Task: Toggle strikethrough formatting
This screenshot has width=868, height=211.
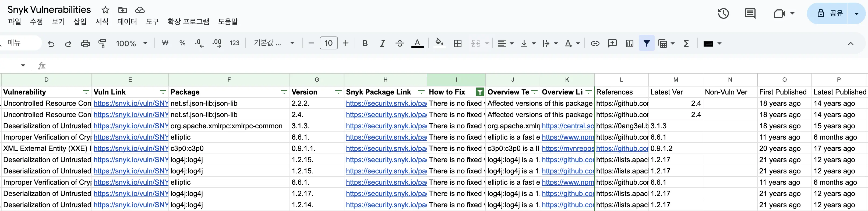Action: 400,43
